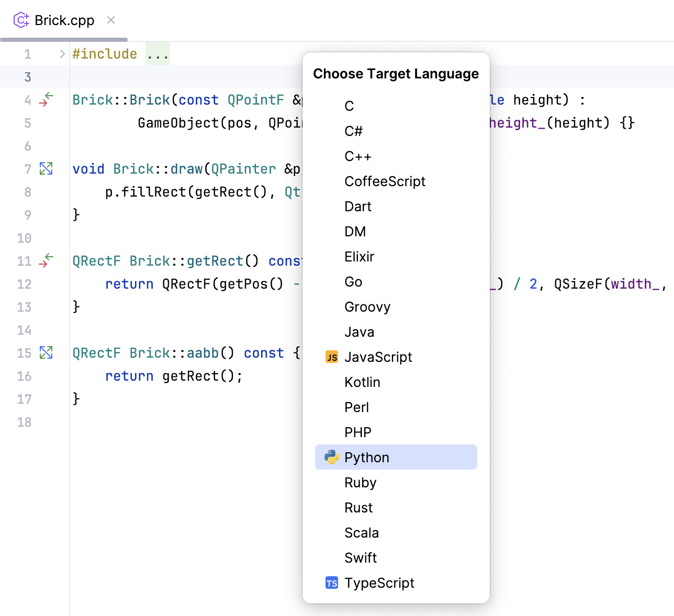The width and height of the screenshot is (674, 616).
Task: Select Swift from the language list
Action: tap(361, 557)
